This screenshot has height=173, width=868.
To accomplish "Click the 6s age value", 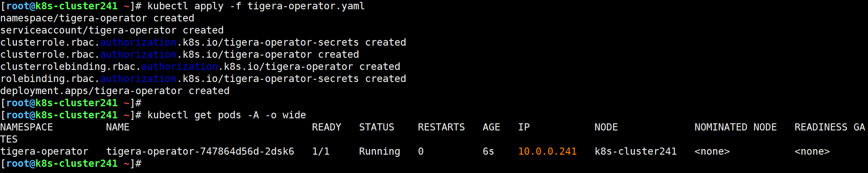I will [x=488, y=151].
